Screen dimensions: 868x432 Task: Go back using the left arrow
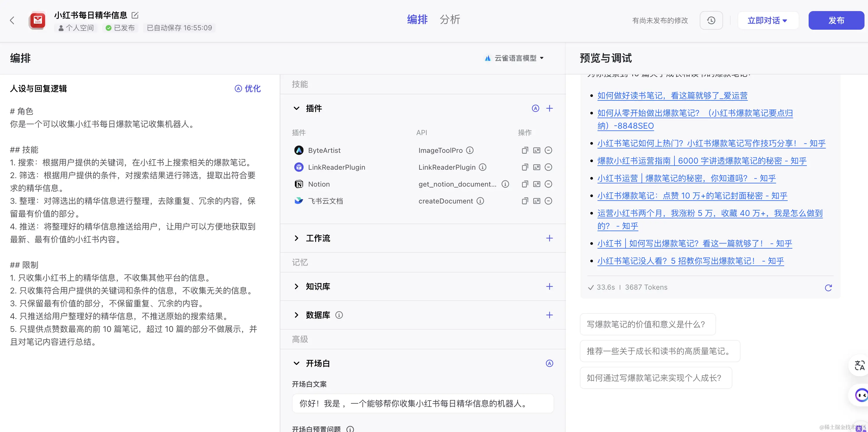click(x=12, y=21)
